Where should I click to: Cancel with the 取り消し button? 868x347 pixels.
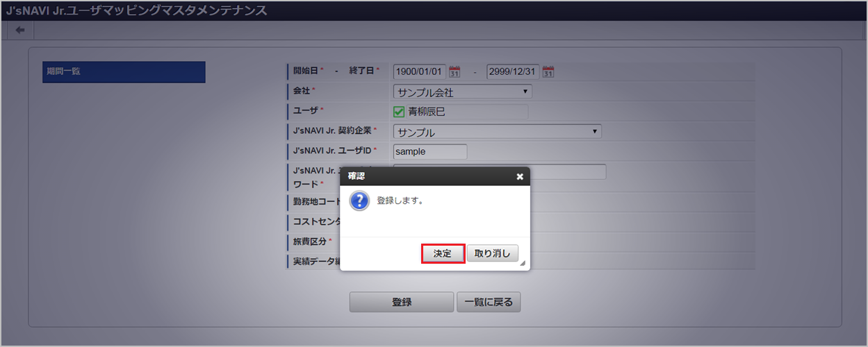point(492,253)
